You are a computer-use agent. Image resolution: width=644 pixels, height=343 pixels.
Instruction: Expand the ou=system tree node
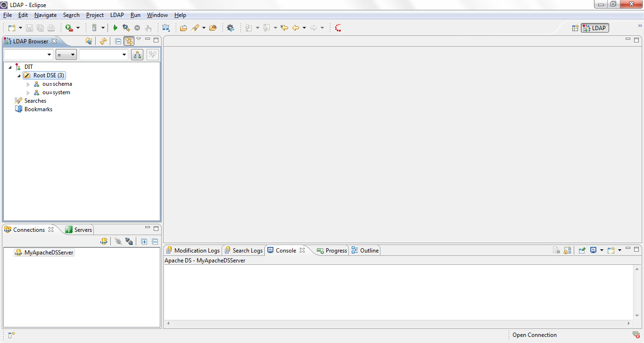pyautogui.click(x=28, y=93)
